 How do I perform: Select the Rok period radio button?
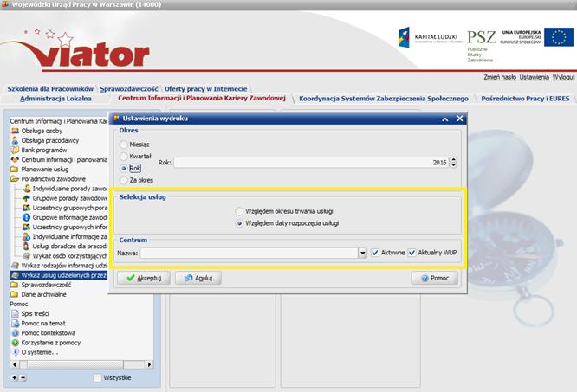[124, 168]
